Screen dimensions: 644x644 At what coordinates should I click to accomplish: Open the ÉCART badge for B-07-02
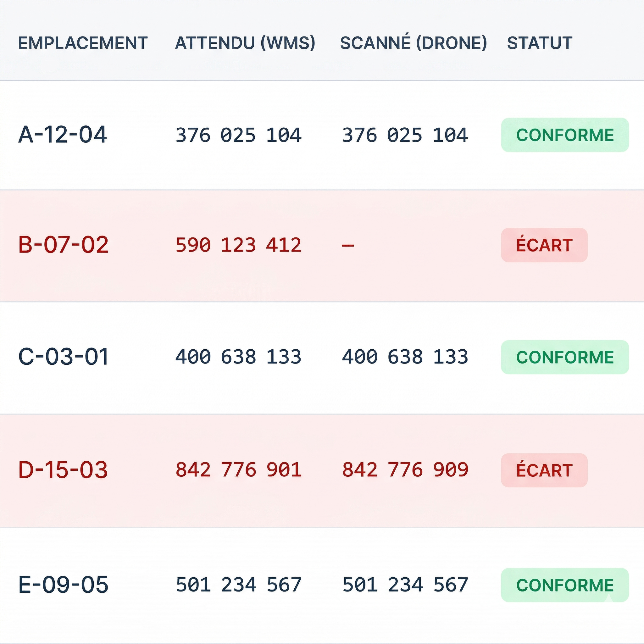[544, 245]
